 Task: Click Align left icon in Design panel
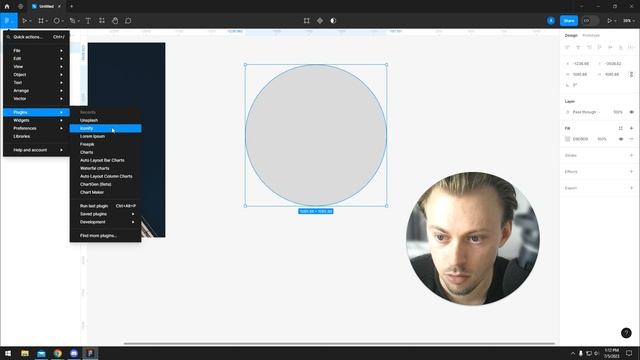pyautogui.click(x=567, y=47)
